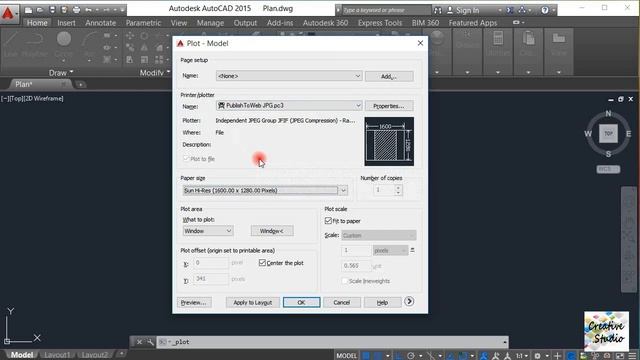Click the binoculars search icon in title bar

click(x=438, y=10)
